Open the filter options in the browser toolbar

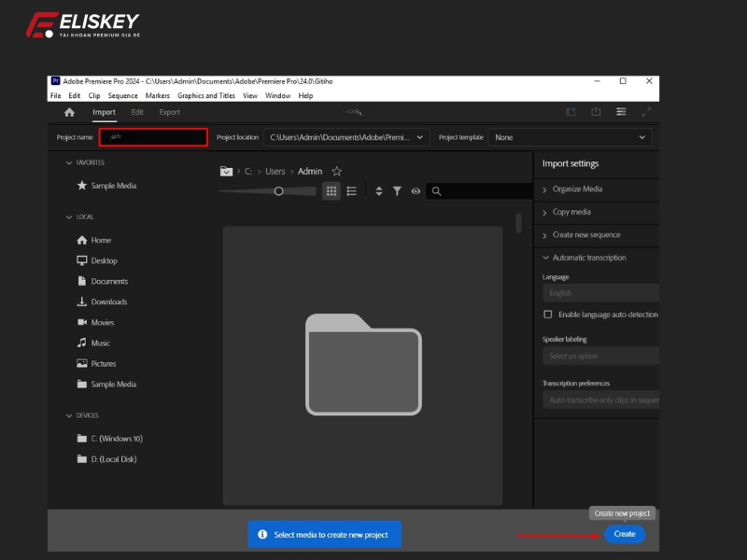[397, 191]
